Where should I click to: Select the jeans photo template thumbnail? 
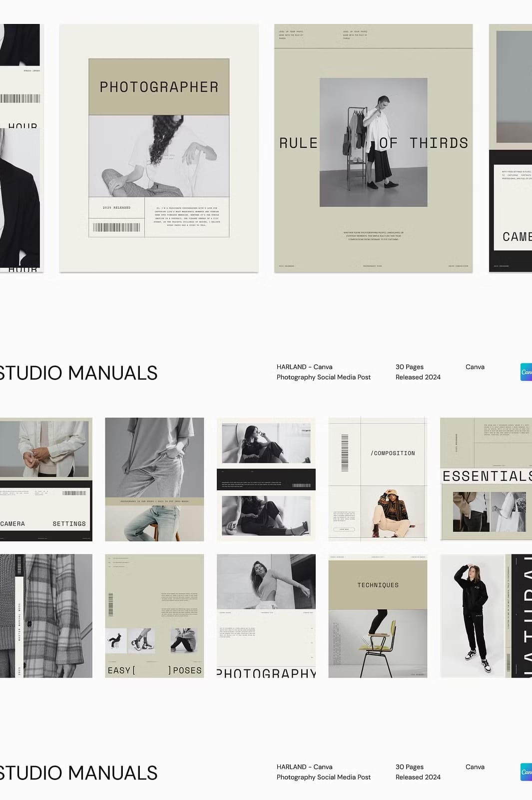[154, 479]
